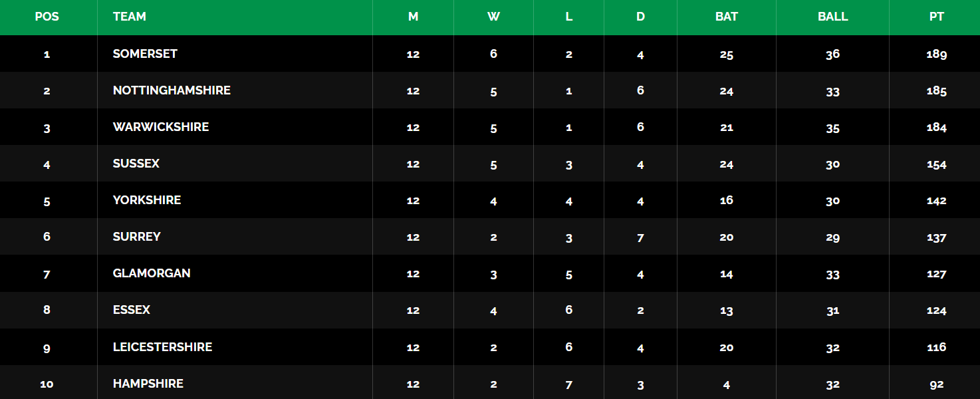Screen dimensions: 980x399
Task: Open the Nottinghamshire team entry
Action: click(172, 90)
